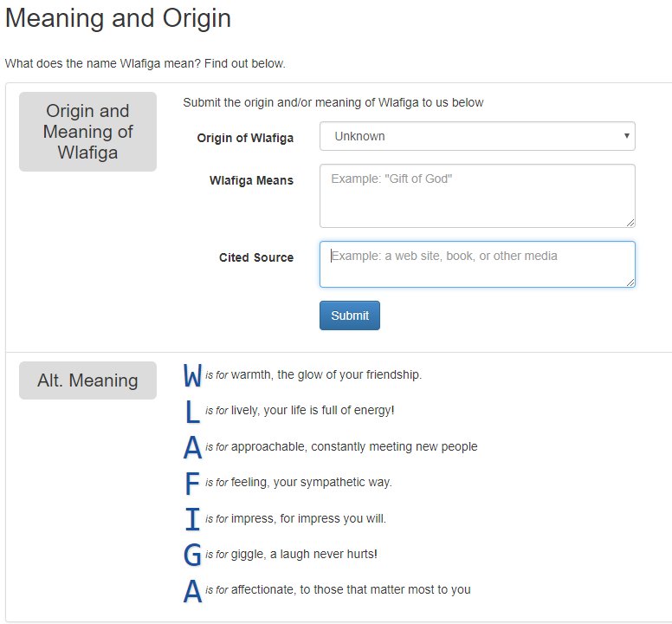Open the Origin of Wlafiga dropdown
Viewport: 672px width, 624px height.
coord(477,136)
